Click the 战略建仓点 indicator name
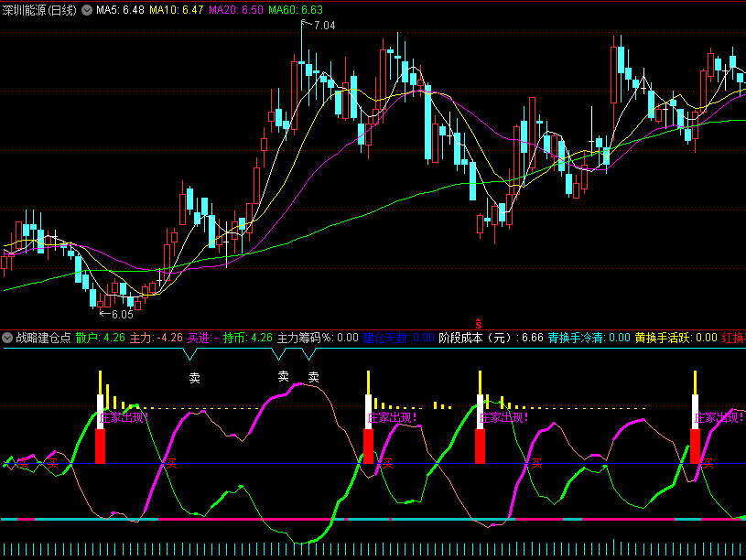This screenshot has width=746, height=560. click(43, 338)
